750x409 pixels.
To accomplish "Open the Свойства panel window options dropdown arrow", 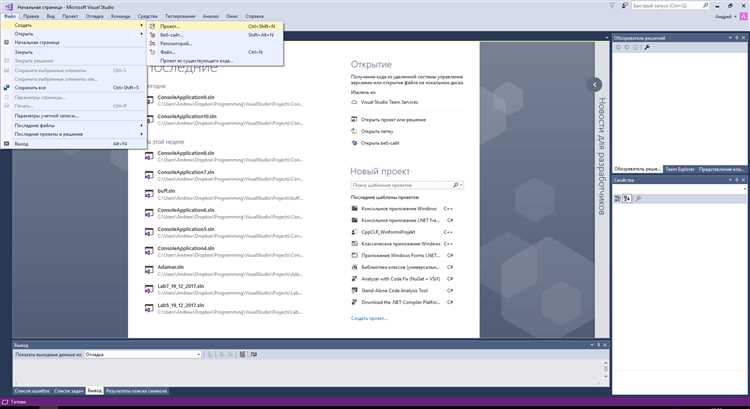I will (x=730, y=180).
